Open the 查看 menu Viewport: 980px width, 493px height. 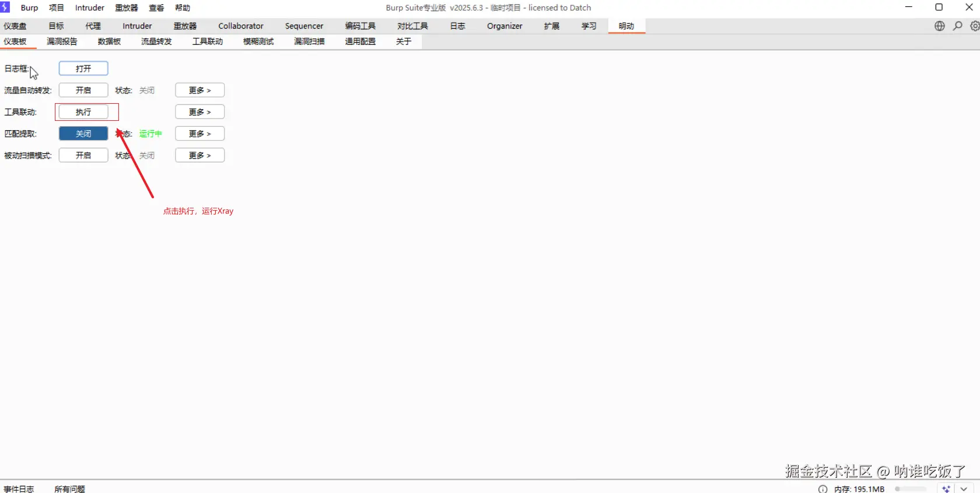pos(156,8)
